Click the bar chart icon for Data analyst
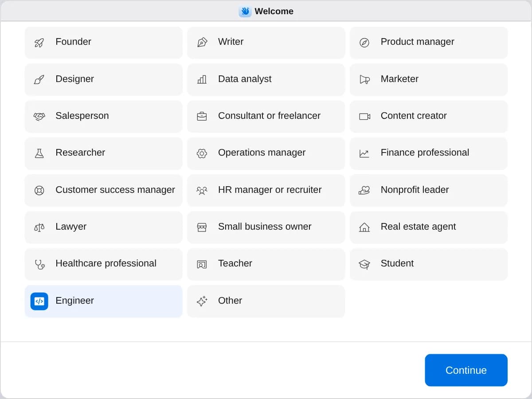The height and width of the screenshot is (399, 532). coord(202,80)
